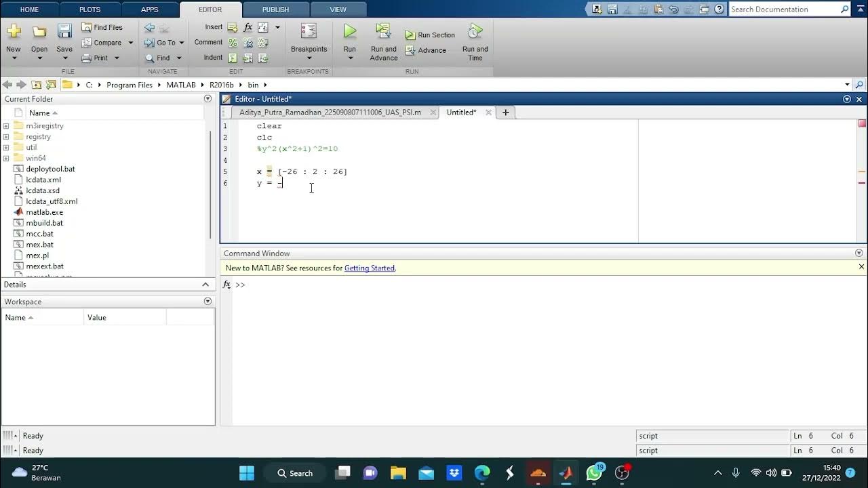The image size is (868, 488).
Task: Click the Up one level folder icon
Action: point(36,85)
